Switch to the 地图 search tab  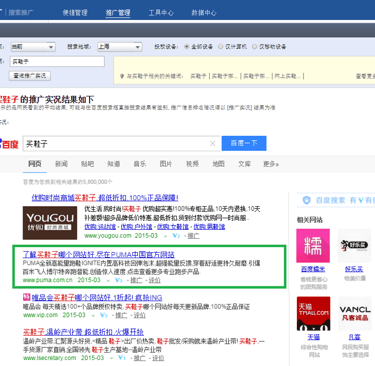[218, 164]
